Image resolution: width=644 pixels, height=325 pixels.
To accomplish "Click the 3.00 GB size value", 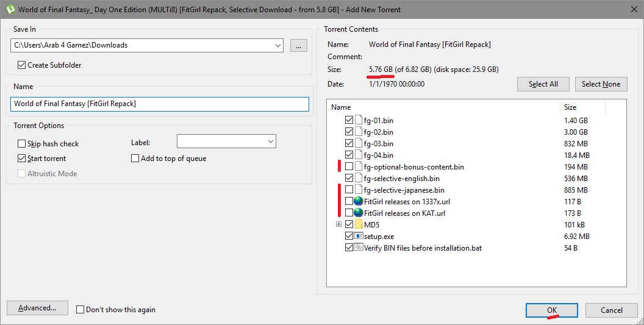I will (x=576, y=132).
